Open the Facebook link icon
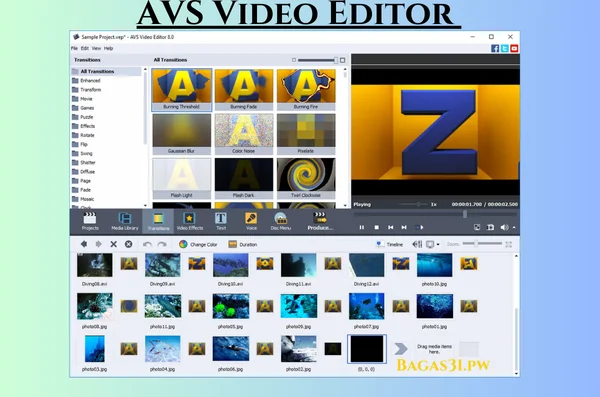This screenshot has height=397, width=600. (x=495, y=48)
